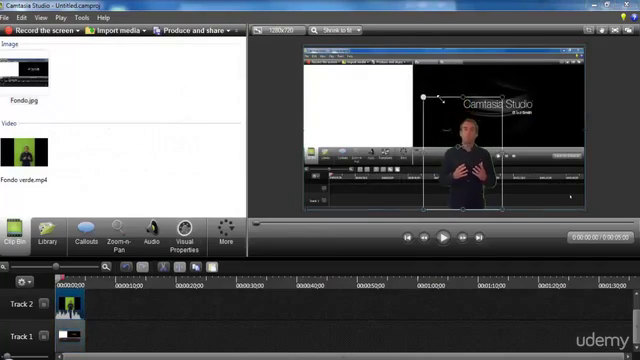Screen dimensions: 640x360
Task: Open Shrink to fit zoom dropdown
Action: 335,30
